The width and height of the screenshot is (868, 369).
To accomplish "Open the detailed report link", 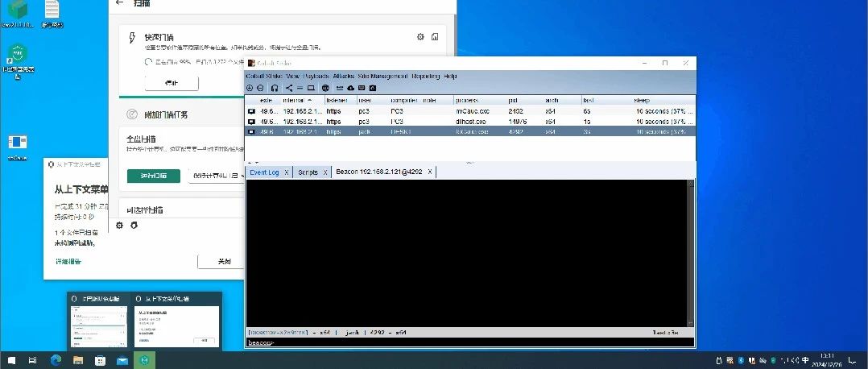I will pos(68,261).
